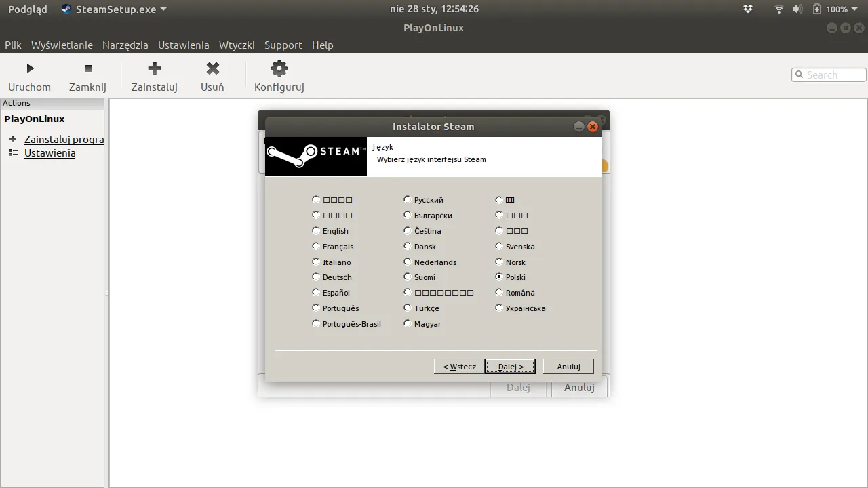This screenshot has height=488, width=868.
Task: Pick the Polski radio button
Action: [499, 277]
